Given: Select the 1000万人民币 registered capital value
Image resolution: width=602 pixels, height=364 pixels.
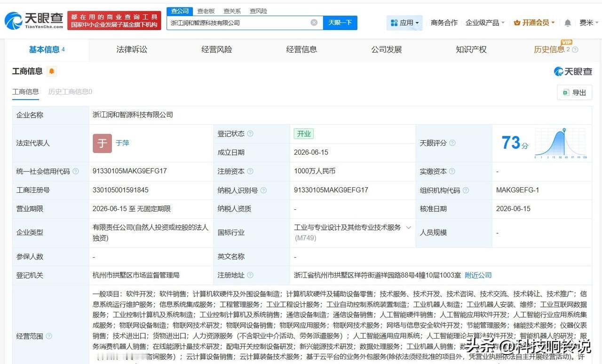Looking at the screenshot, I should click(315, 171).
